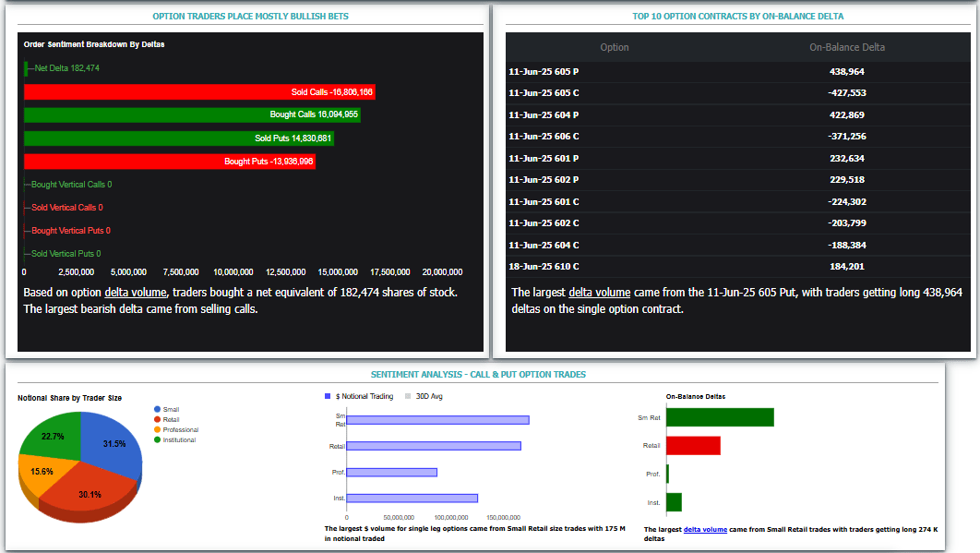
Task: Select the Sold Calls red bar
Action: click(199, 92)
